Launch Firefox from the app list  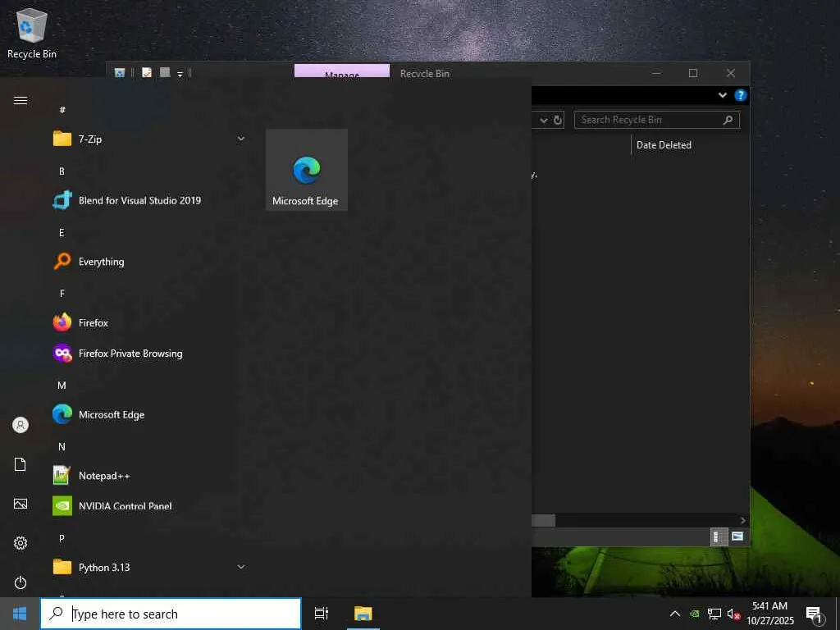(x=148, y=322)
